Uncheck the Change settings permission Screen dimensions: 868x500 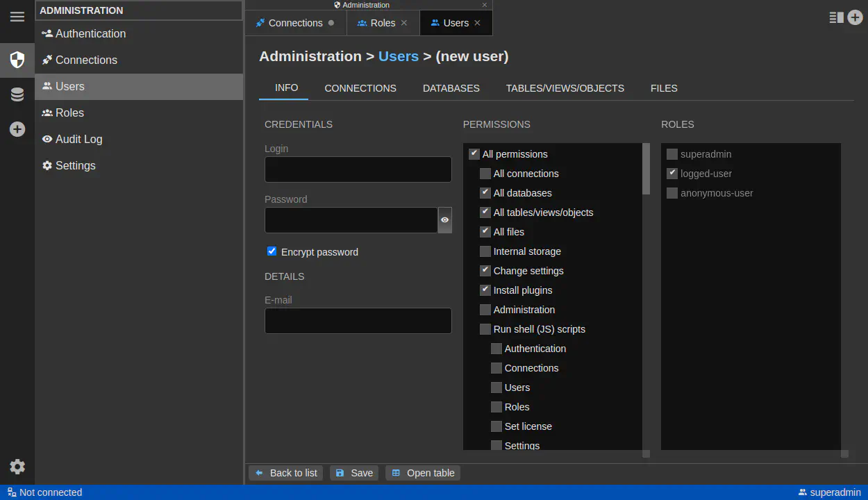[485, 271]
